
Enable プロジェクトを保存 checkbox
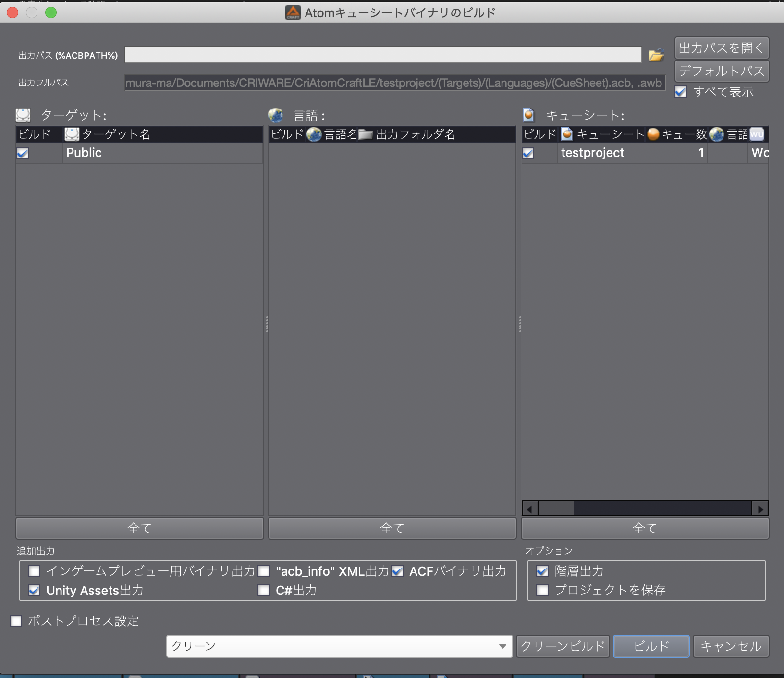pyautogui.click(x=542, y=590)
